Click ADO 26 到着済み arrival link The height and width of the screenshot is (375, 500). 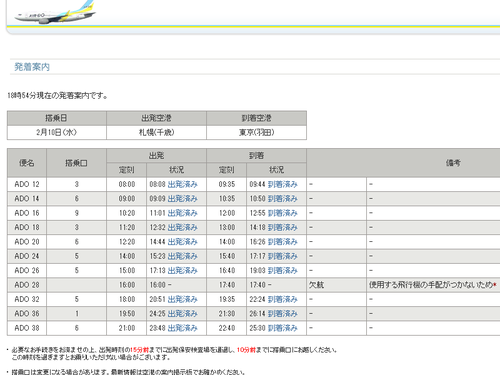click(282, 270)
